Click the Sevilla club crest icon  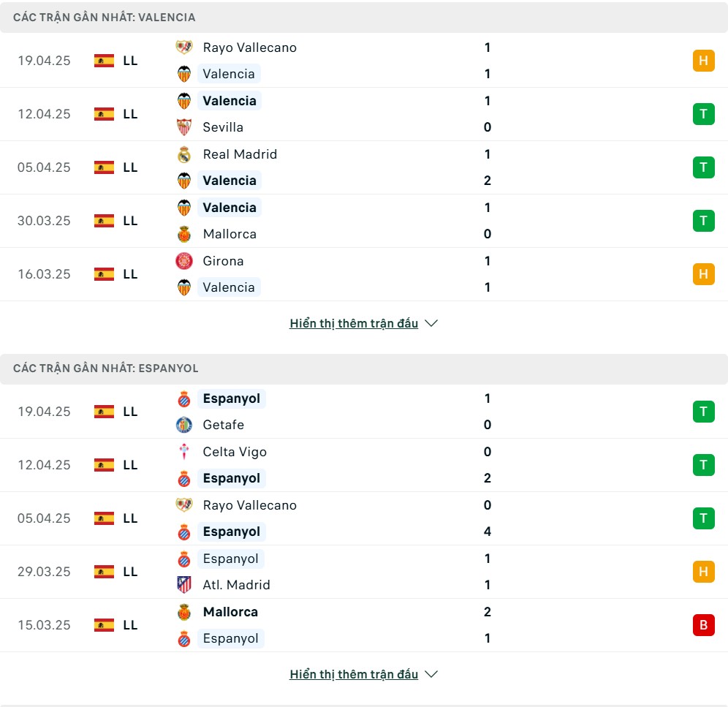tap(184, 127)
